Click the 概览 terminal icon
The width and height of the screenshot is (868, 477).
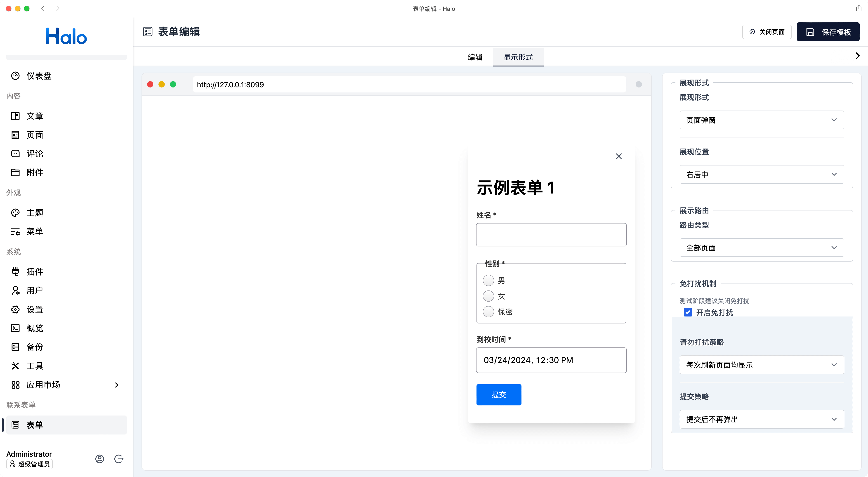point(15,328)
